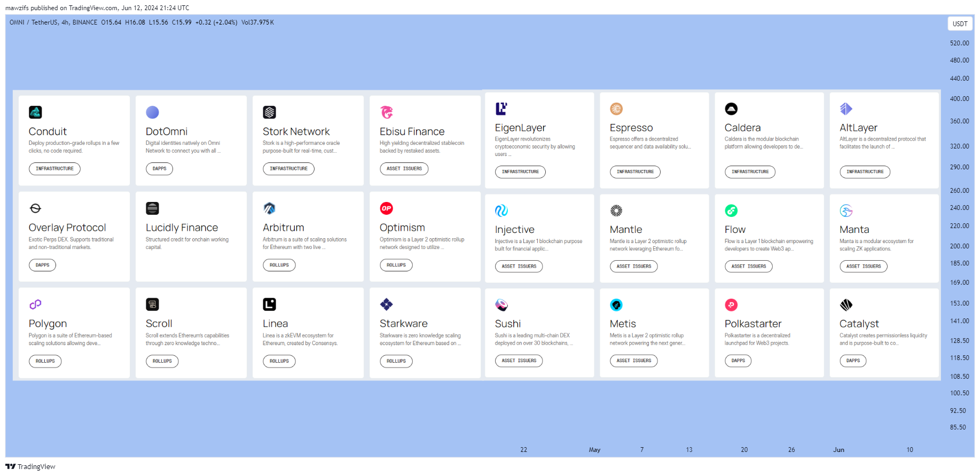The width and height of the screenshot is (980, 476).
Task: Click the ASSET ISSUERS tag under Sushi
Action: click(519, 361)
